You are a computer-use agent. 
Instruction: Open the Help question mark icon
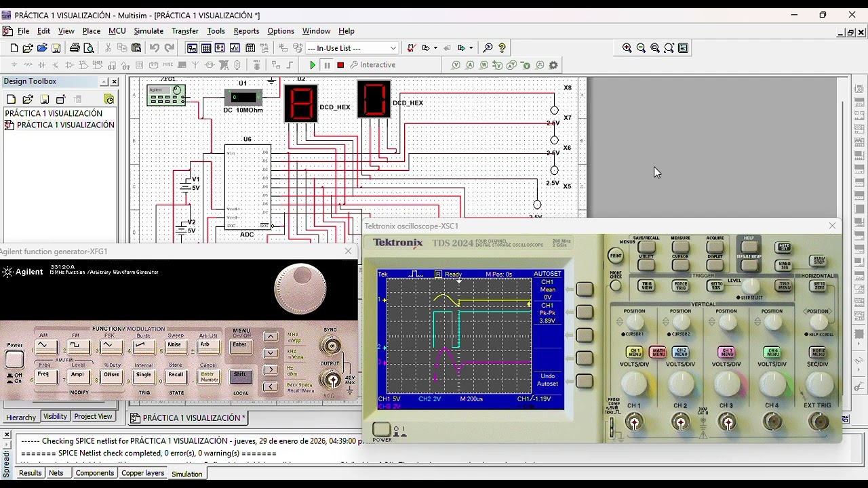502,48
